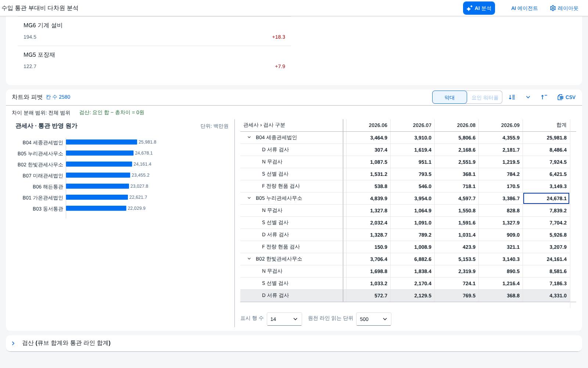588x368 pixels.
Task: Click the 2026.07 column header
Action: coord(412,125)
